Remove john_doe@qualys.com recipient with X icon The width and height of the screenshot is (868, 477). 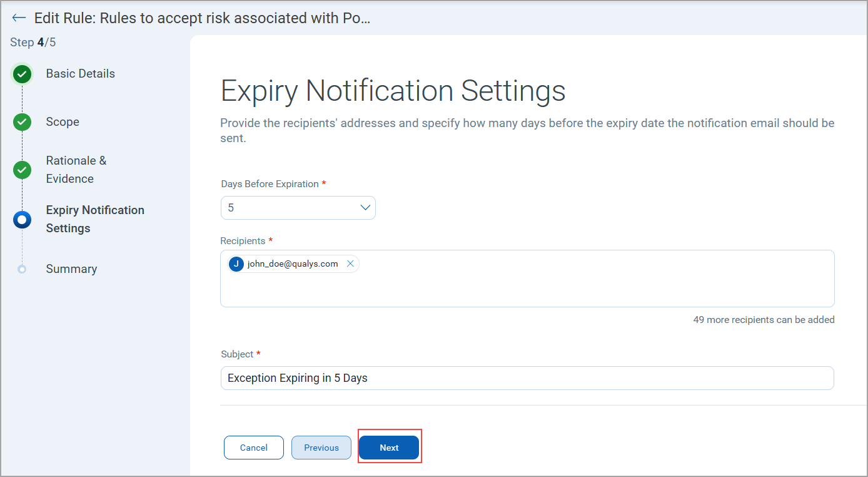[x=350, y=264]
